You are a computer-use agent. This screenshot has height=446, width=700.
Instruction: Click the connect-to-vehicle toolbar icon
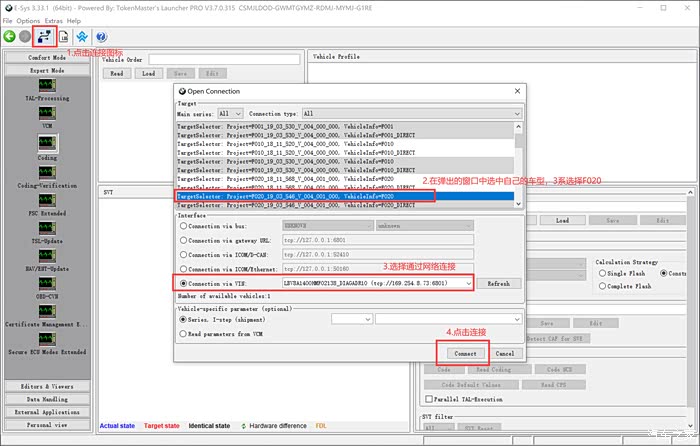click(x=44, y=37)
